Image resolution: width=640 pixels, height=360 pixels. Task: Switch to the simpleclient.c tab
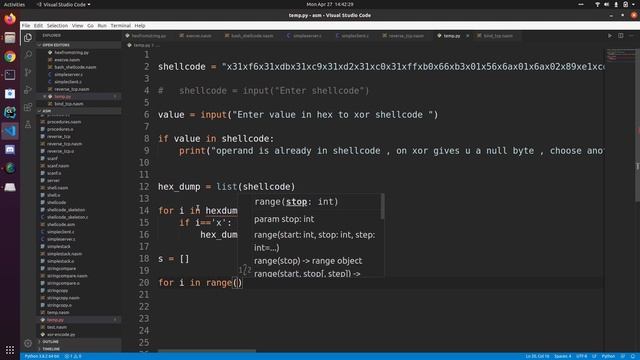point(355,36)
